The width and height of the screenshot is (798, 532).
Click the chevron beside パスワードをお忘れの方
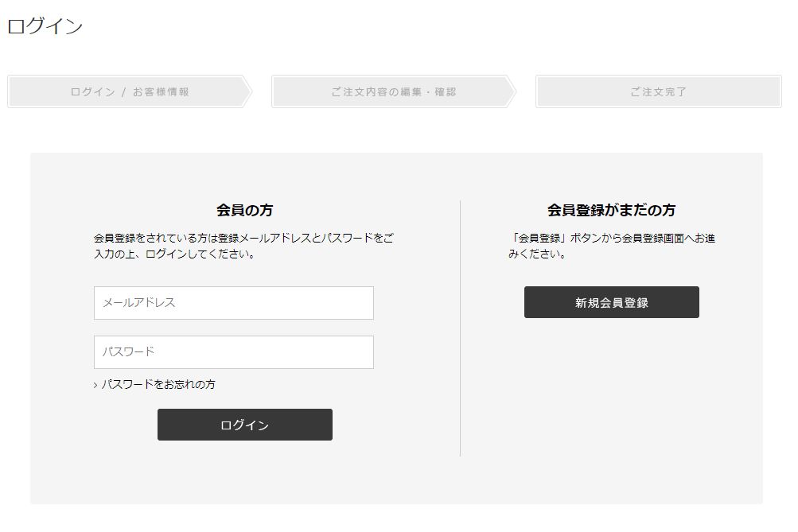point(95,386)
